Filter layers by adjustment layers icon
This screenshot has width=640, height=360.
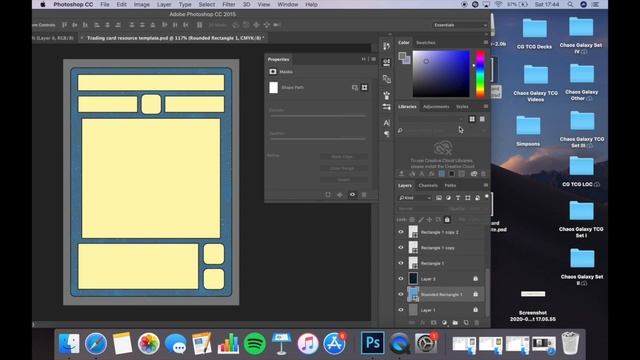(x=448, y=198)
